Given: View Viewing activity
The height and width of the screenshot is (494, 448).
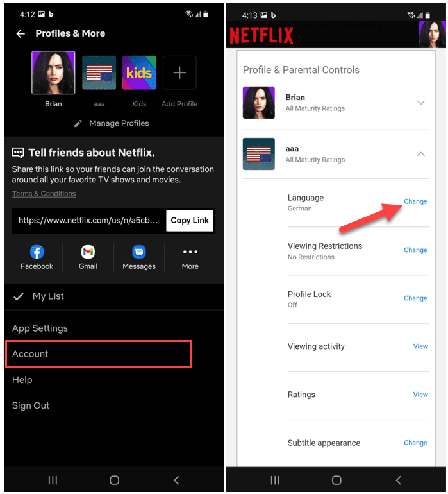Looking at the screenshot, I should [420, 346].
